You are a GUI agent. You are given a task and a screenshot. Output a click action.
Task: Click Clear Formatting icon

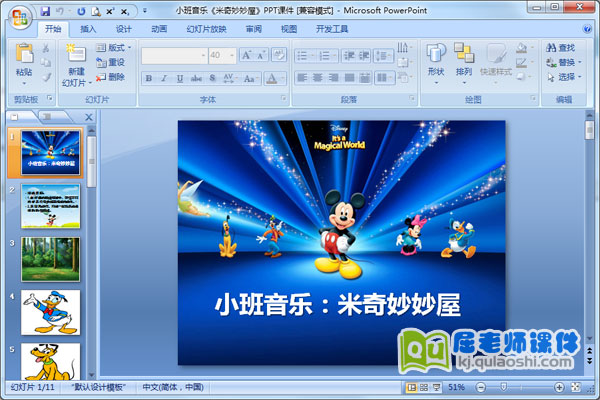279,55
